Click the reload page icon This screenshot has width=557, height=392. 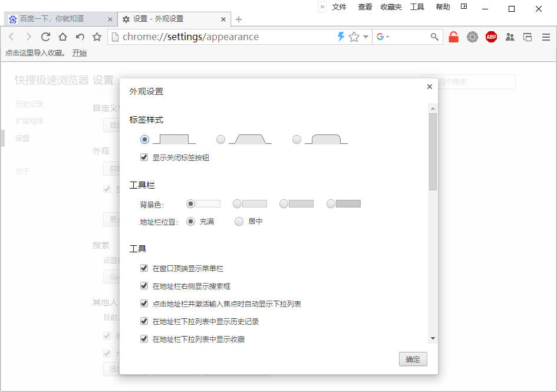click(x=45, y=37)
